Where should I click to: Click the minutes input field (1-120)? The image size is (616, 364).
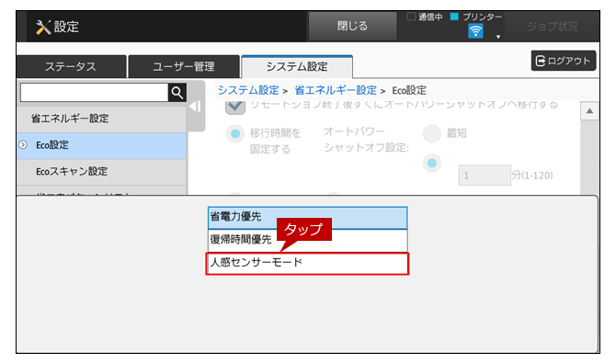pos(485,176)
